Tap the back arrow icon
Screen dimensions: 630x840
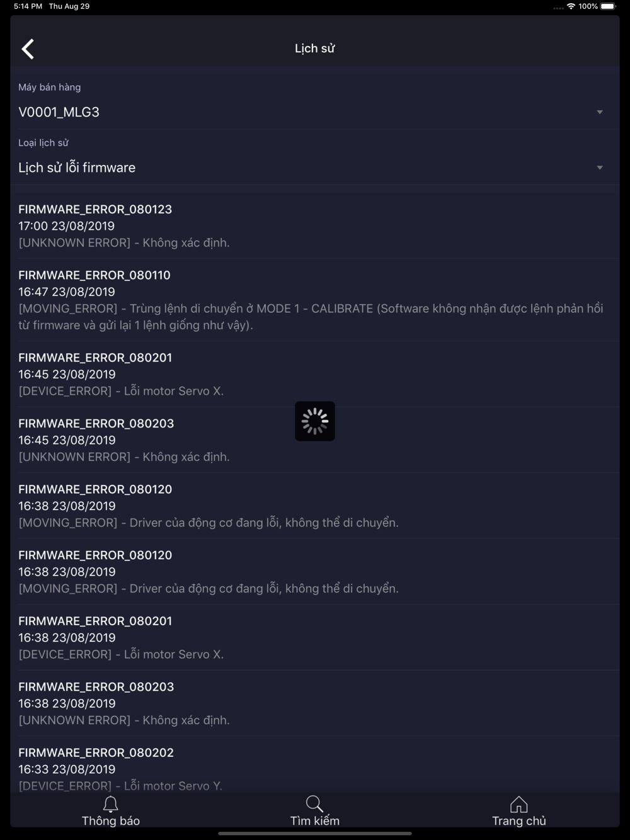pyautogui.click(x=28, y=48)
